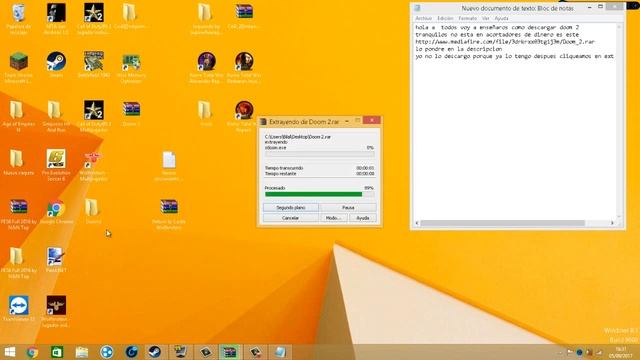Launch the Paint.NET desktop shortcut

pos(56,257)
